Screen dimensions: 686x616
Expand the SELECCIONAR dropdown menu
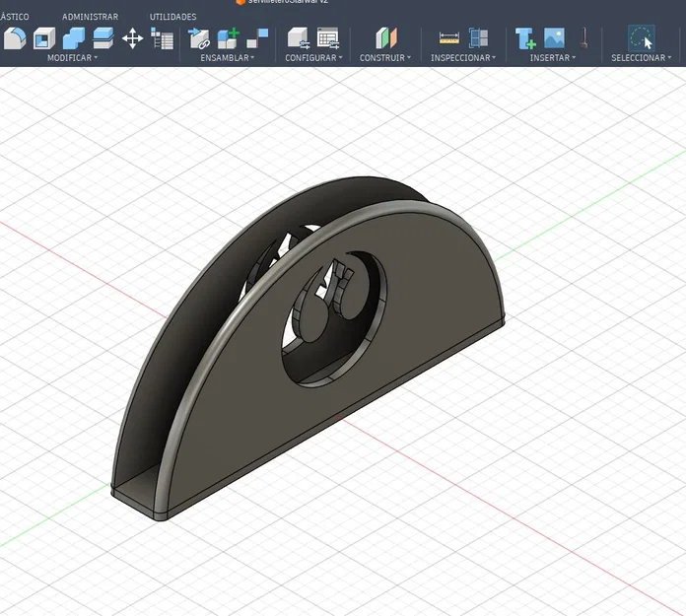(641, 58)
